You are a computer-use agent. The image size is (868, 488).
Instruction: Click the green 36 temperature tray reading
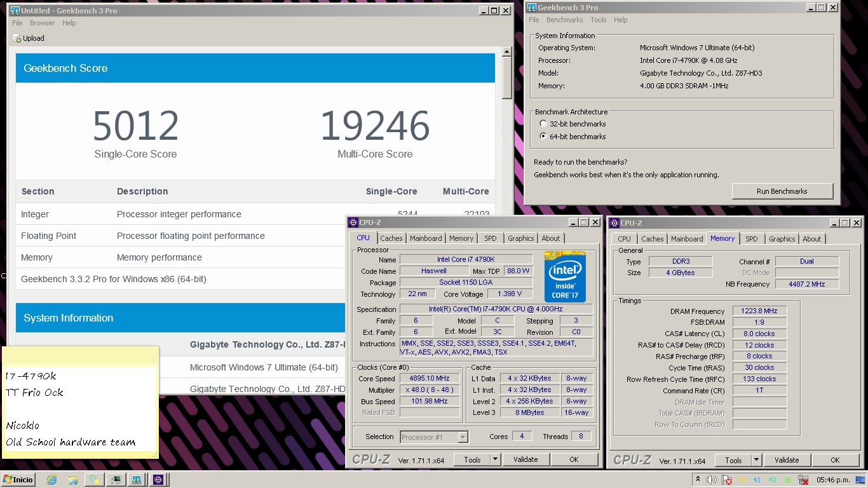788,480
